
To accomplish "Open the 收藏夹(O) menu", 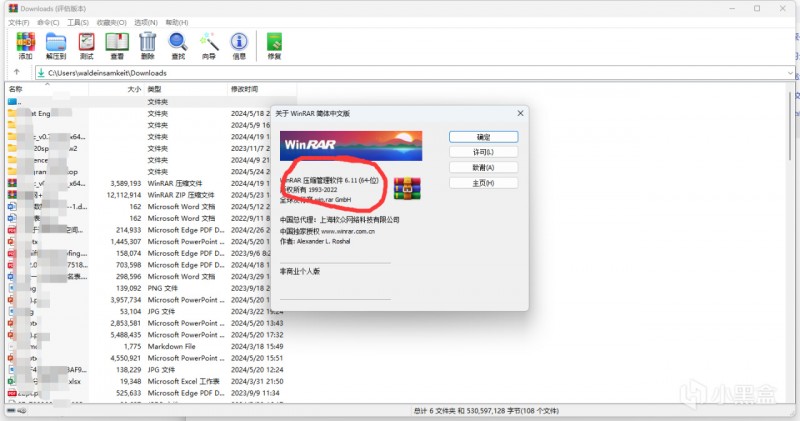I will pos(111,22).
